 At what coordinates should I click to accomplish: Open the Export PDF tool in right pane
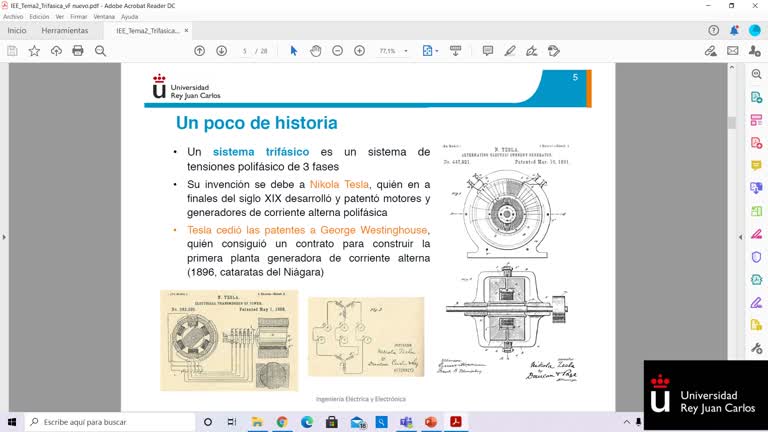(756, 97)
